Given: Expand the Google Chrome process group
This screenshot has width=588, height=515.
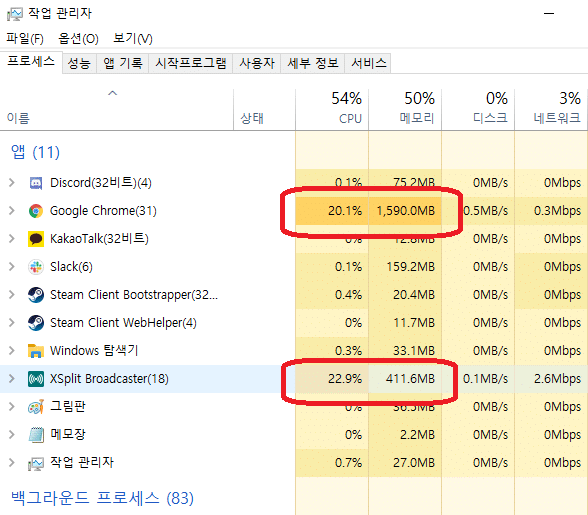Looking at the screenshot, I should coord(12,210).
